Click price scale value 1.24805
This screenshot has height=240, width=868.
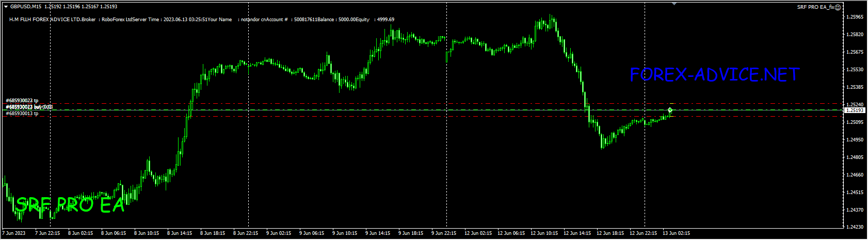855,157
